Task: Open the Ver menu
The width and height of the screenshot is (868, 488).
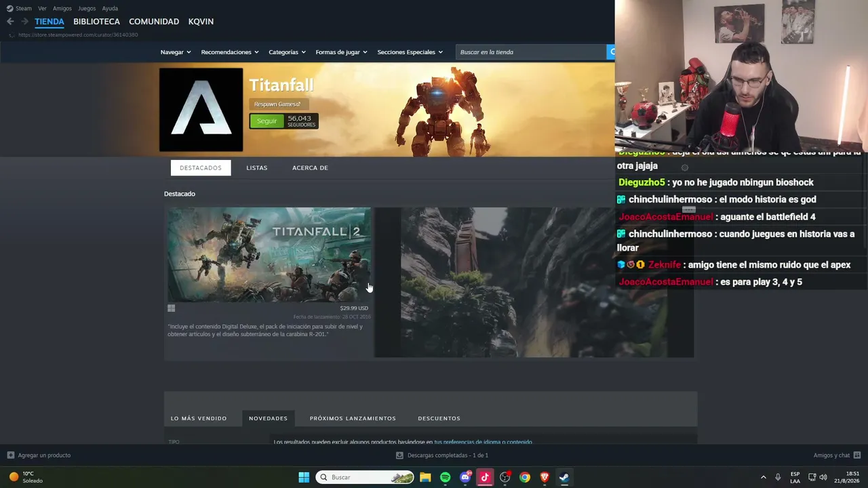Action: pos(42,8)
